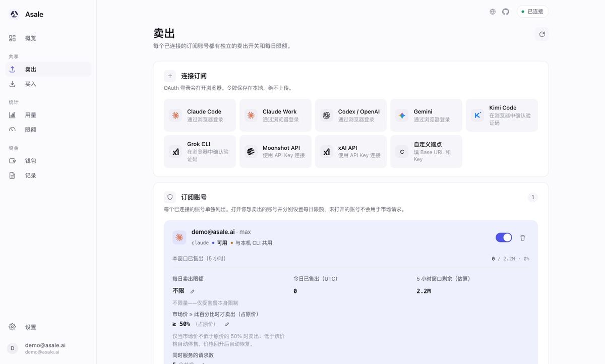This screenshot has height=364, width=605.
Task: Connect Grok CLI subscription card
Action: 200,151
